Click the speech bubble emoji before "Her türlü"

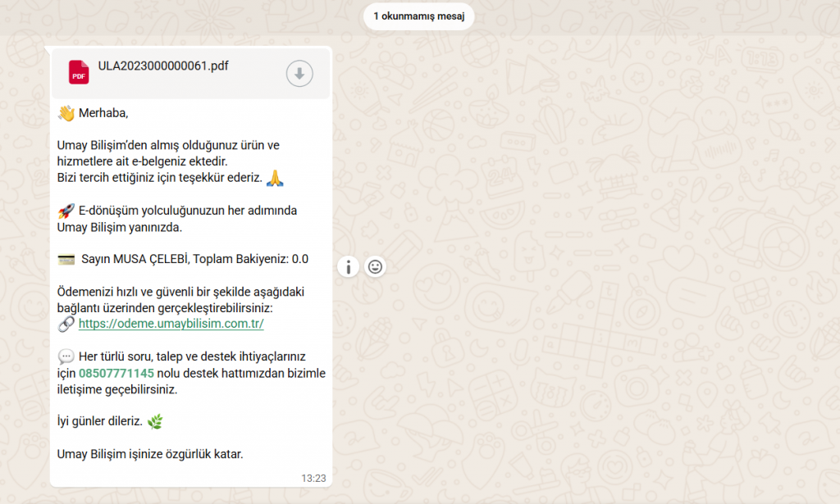pos(66,357)
